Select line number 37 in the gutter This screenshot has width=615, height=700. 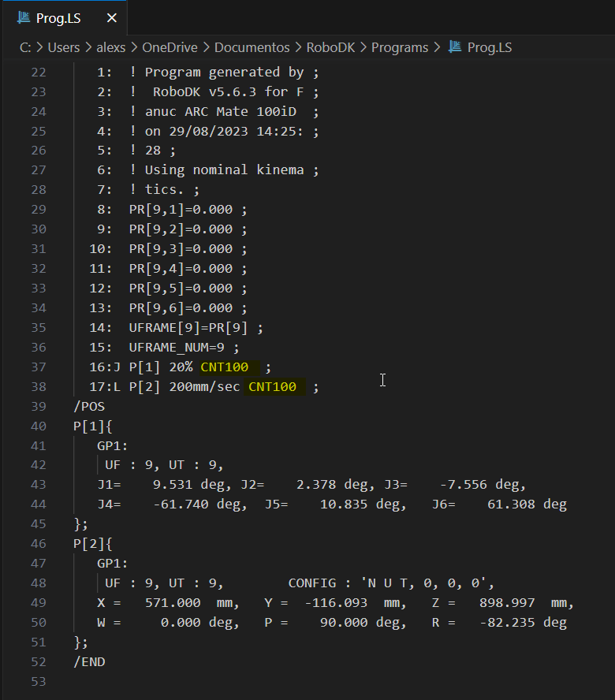[x=39, y=367]
